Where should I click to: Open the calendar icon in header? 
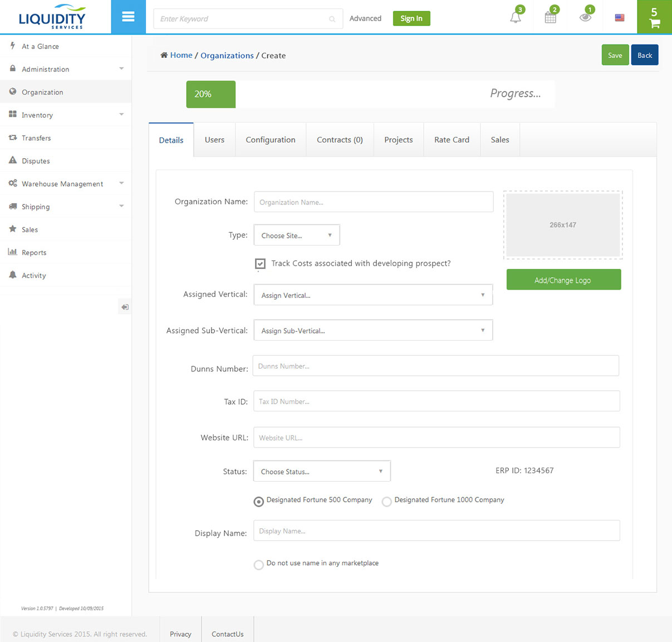click(x=550, y=17)
